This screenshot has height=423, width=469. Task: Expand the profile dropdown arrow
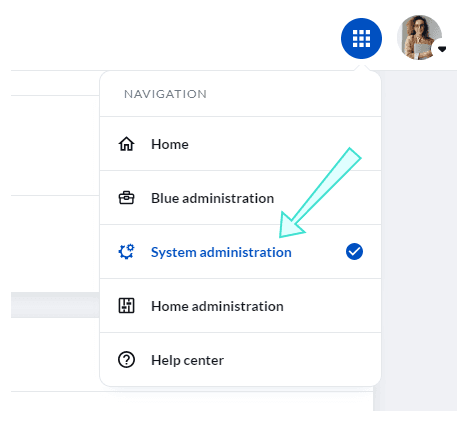(x=442, y=49)
